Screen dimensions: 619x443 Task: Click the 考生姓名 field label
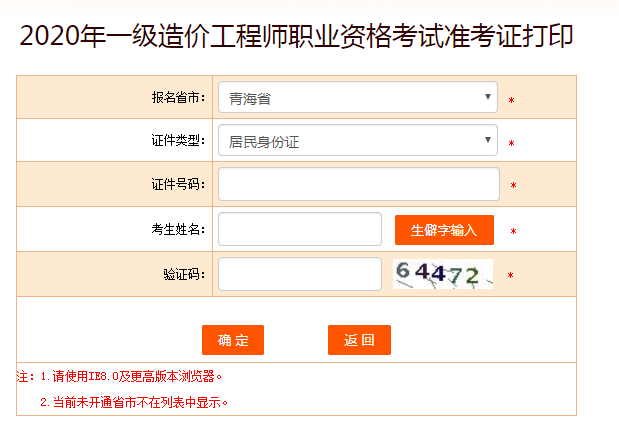pos(178,229)
